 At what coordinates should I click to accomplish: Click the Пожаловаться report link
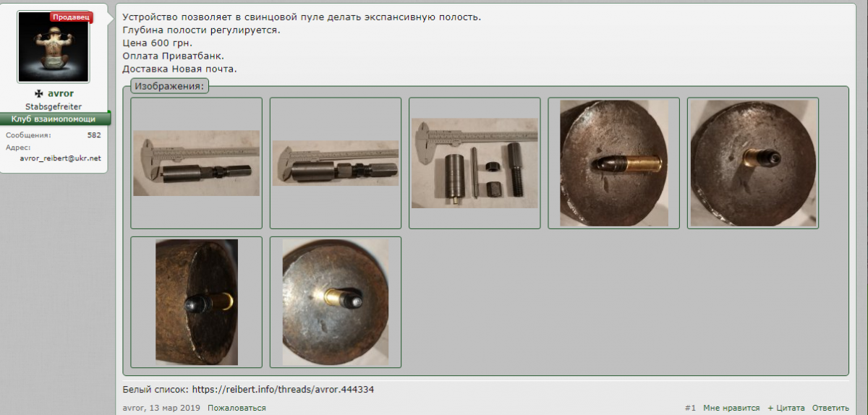(237, 408)
